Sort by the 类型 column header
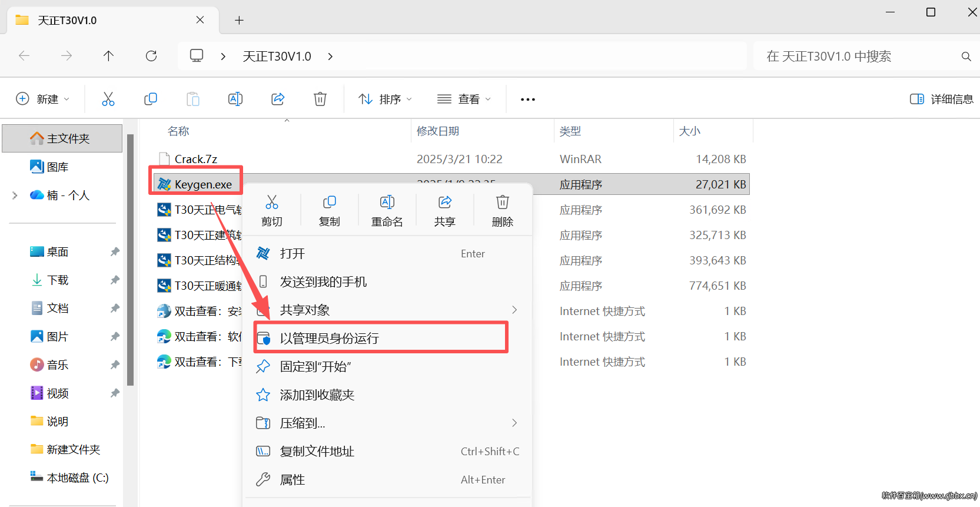The height and width of the screenshot is (507, 980). pyautogui.click(x=570, y=131)
